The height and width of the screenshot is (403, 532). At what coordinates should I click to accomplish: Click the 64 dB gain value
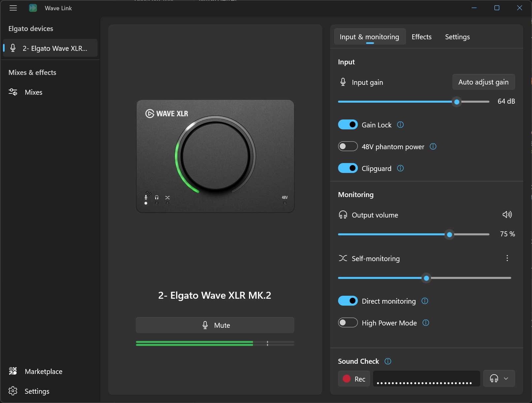[506, 101]
